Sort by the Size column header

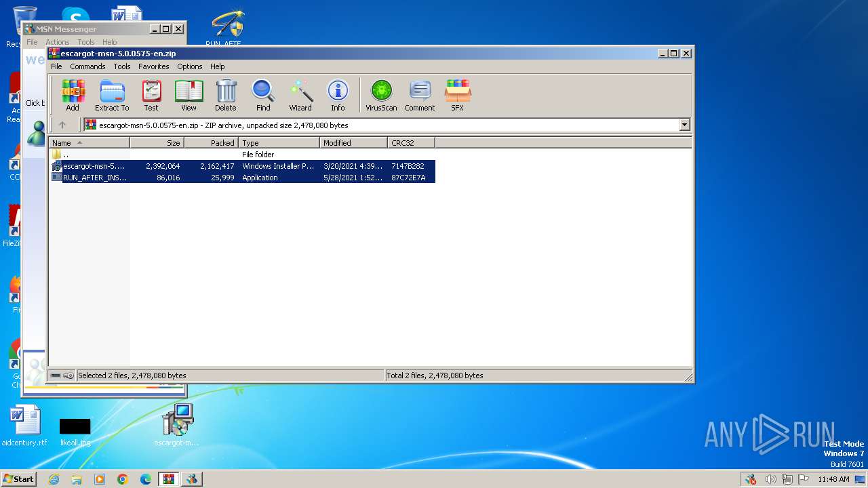click(157, 143)
